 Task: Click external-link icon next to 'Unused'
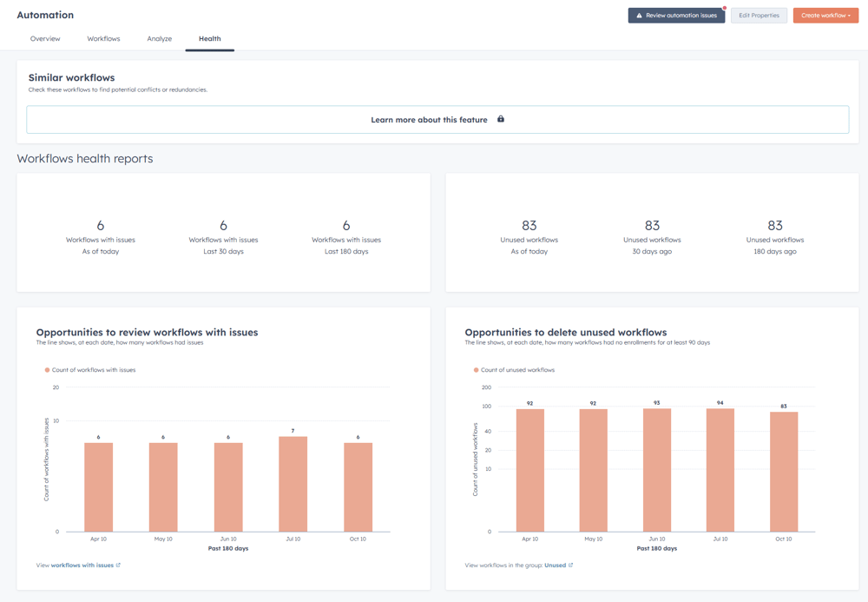point(570,566)
